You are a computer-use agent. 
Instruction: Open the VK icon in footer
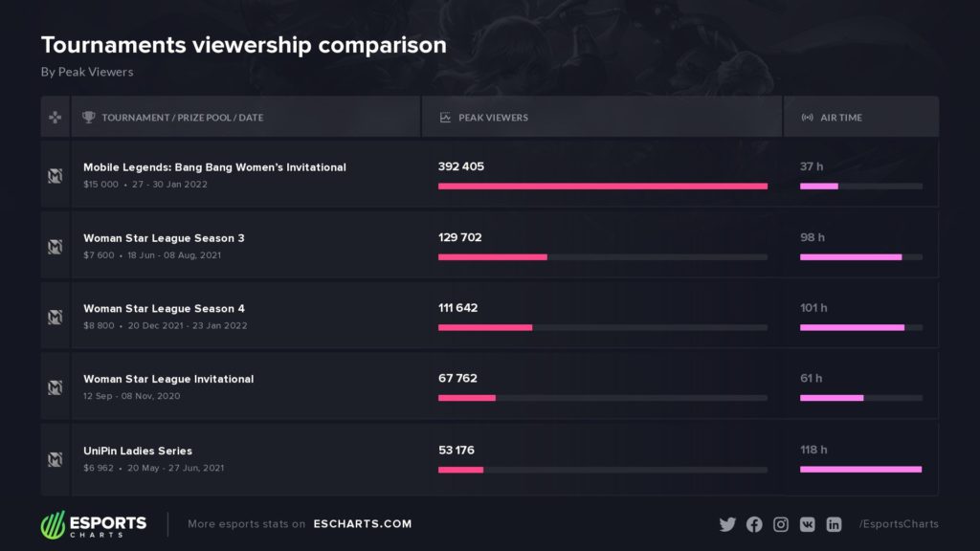point(808,524)
